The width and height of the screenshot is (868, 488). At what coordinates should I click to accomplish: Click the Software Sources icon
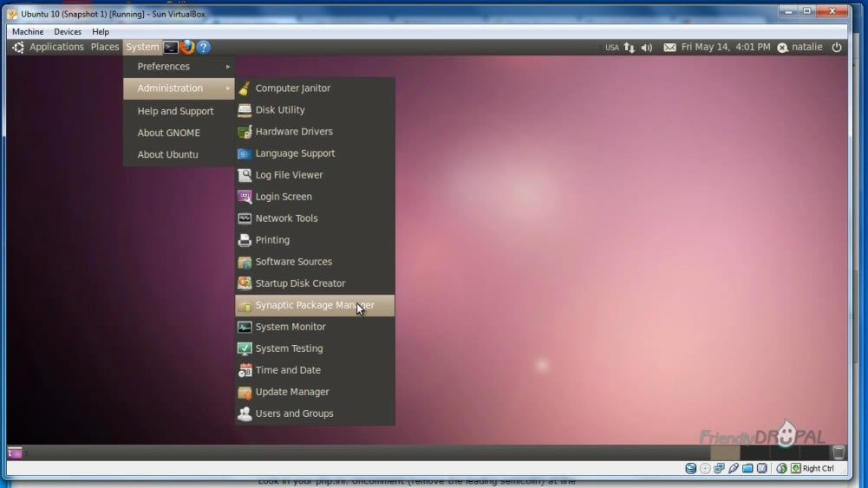(x=245, y=262)
